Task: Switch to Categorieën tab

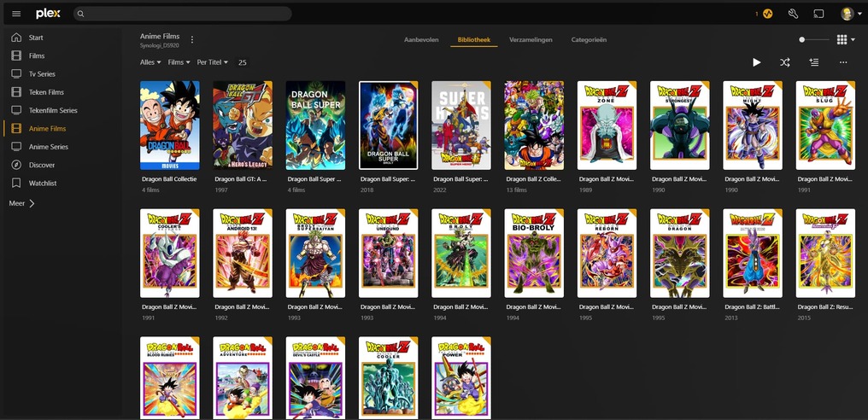Action: (589, 40)
